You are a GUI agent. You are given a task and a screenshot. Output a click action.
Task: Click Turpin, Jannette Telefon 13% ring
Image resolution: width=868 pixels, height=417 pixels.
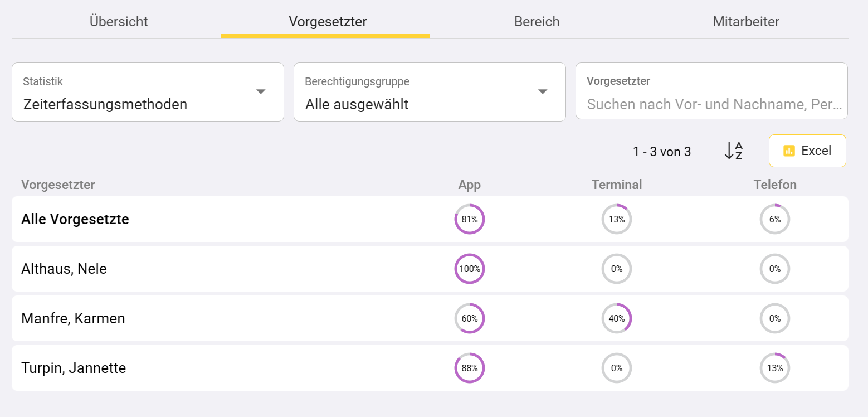pos(775,368)
